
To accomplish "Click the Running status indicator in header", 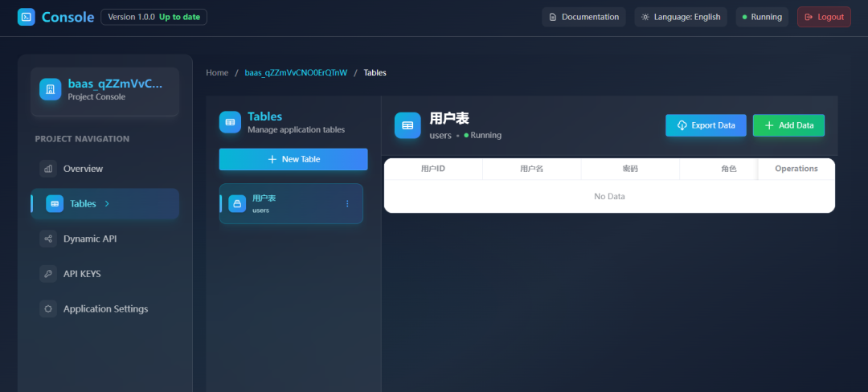I will [762, 17].
